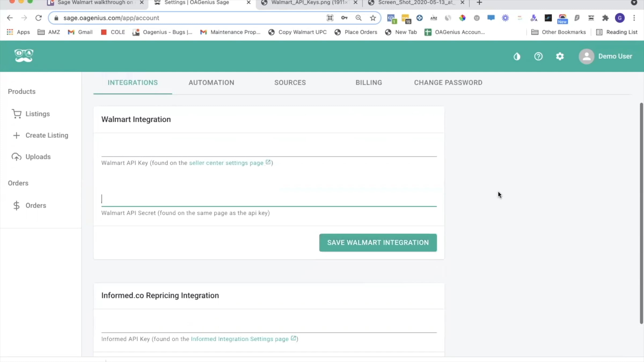Bookmark page with the star icon
Viewport: 644px width, 362px height.
click(373, 18)
